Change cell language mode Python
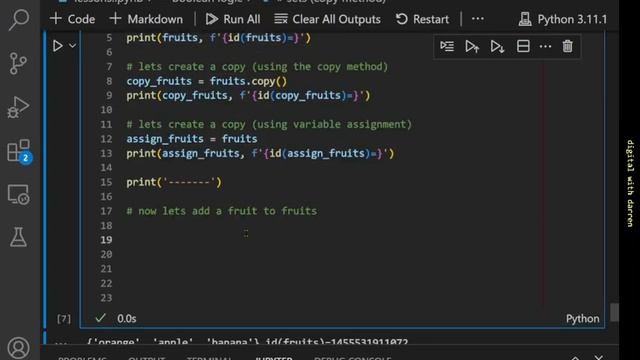 click(582, 318)
